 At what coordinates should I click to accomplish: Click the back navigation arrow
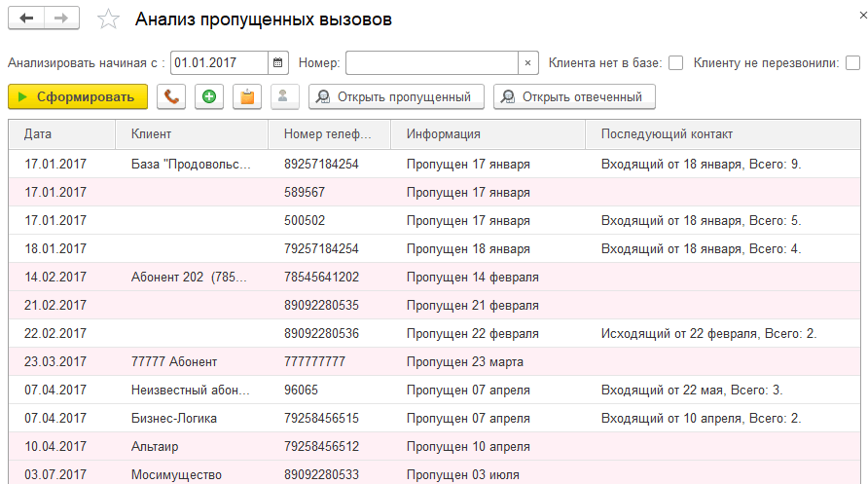[x=26, y=19]
